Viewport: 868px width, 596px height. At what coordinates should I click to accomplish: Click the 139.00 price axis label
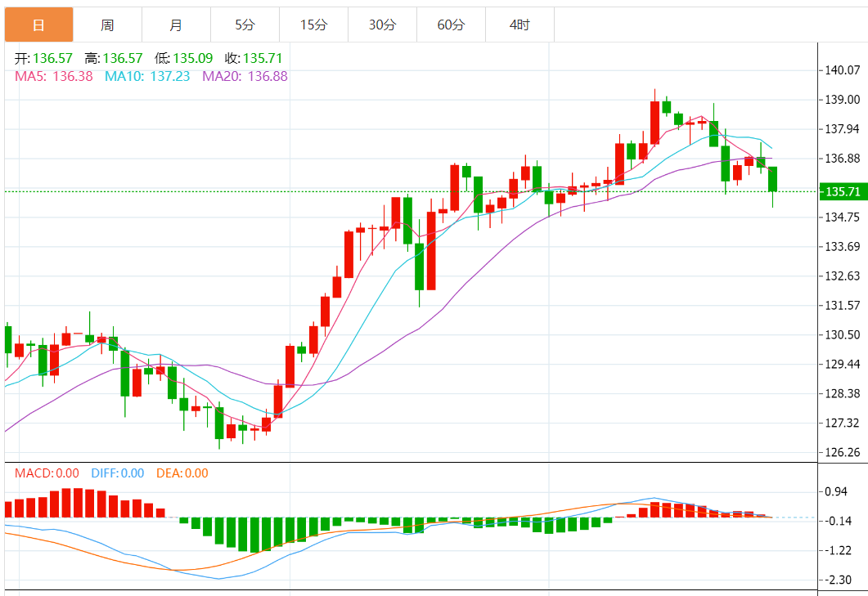pyautogui.click(x=843, y=100)
